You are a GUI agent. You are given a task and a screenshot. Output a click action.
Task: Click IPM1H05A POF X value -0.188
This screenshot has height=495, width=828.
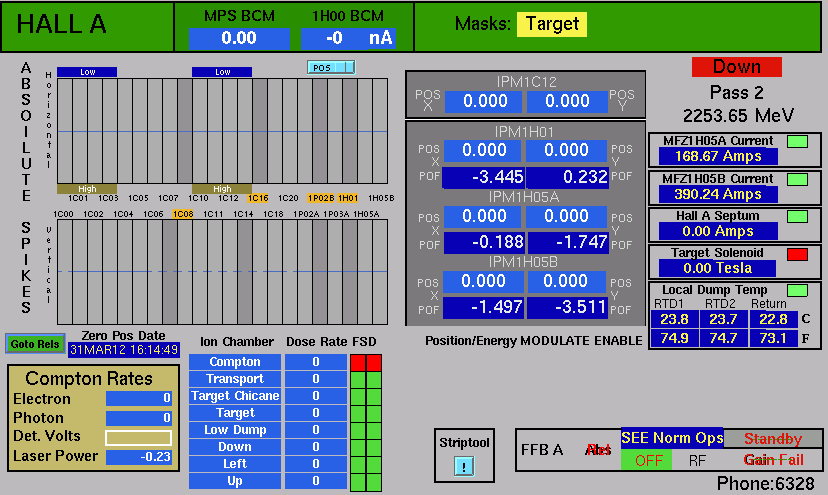pos(484,242)
